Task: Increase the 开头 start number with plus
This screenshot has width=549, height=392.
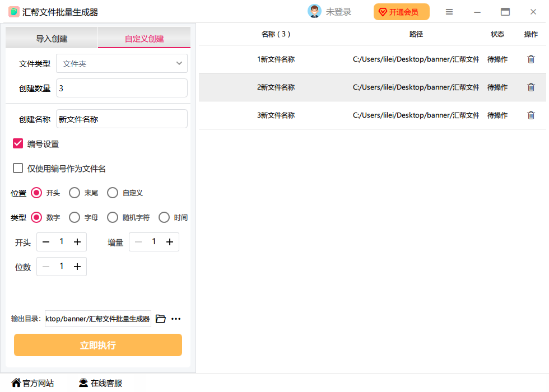Action: click(x=77, y=242)
